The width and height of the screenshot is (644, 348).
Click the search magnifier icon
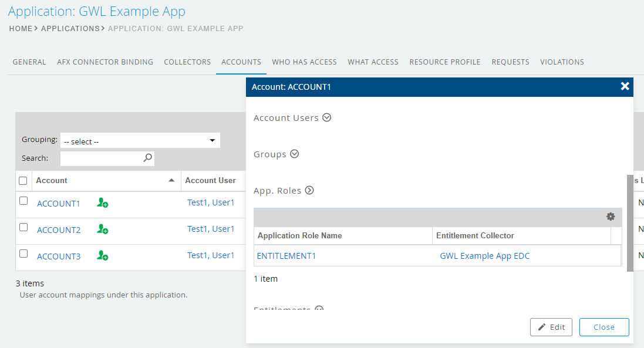coord(147,158)
